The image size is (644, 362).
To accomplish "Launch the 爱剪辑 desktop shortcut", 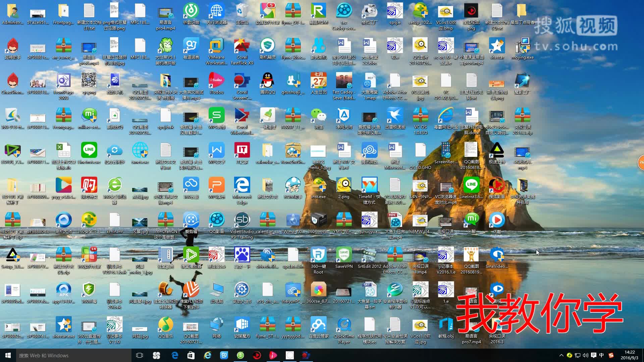I will click(191, 223).
